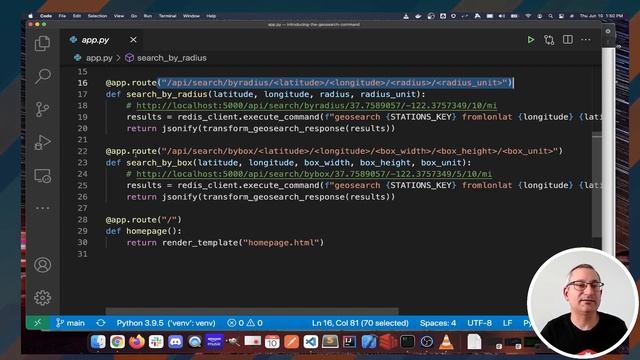This screenshot has width=640, height=360.
Task: Open Docker whale icon in menu bar
Action: [418, 16]
